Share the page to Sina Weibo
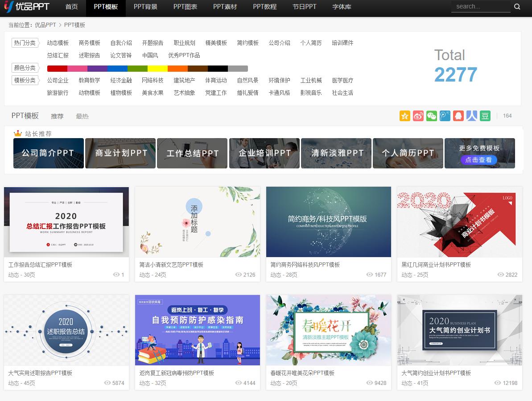 (x=418, y=116)
